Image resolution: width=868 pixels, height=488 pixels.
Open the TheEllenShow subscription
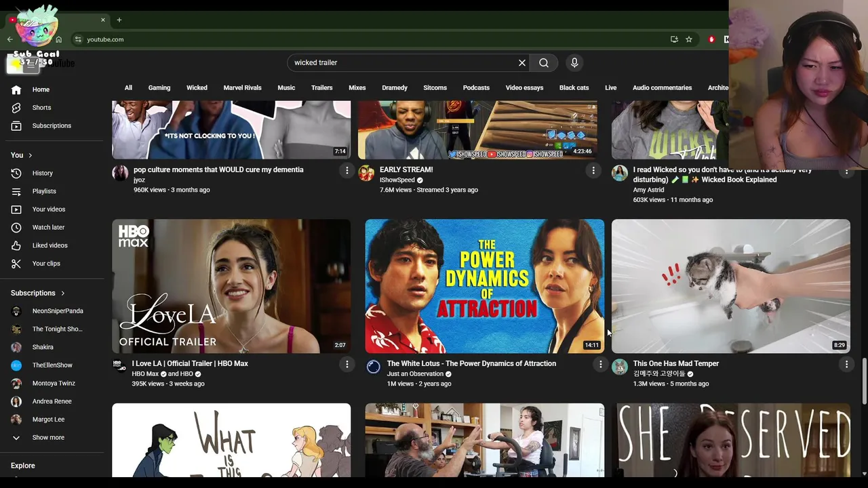point(52,365)
